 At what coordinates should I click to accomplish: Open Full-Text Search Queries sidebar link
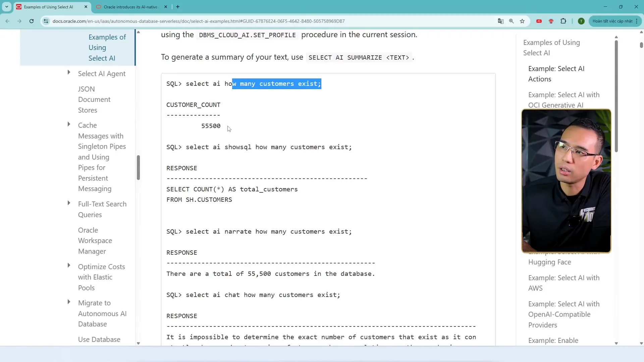102,209
